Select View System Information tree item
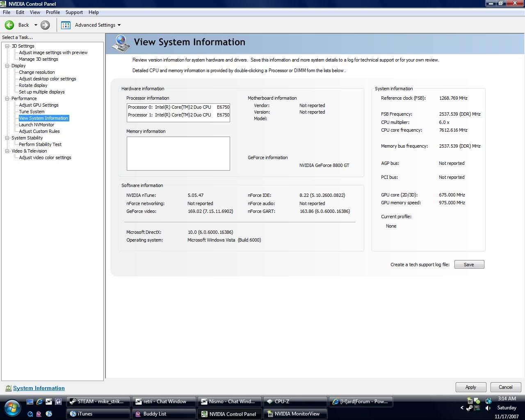525x420 pixels. (43, 118)
